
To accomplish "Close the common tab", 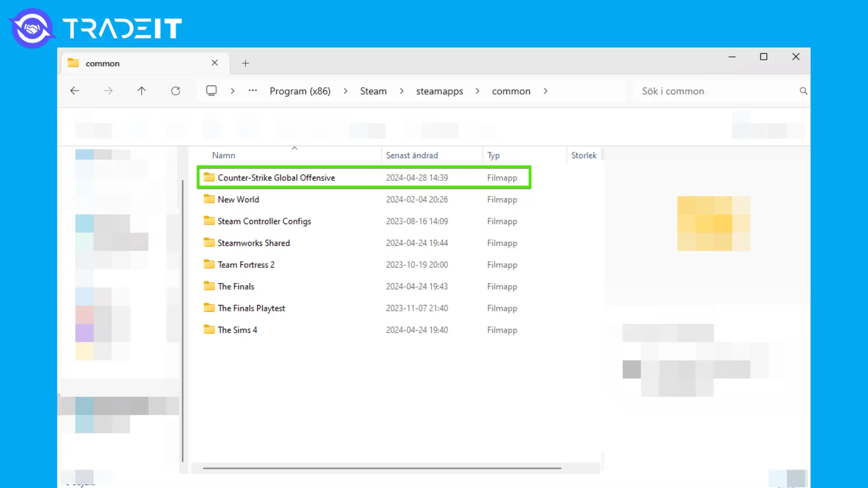I will [215, 63].
